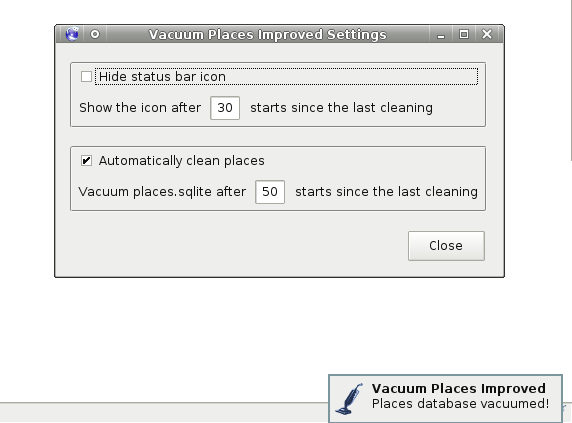Maximize the settings dialog window
This screenshot has width=572, height=423.
tap(464, 34)
